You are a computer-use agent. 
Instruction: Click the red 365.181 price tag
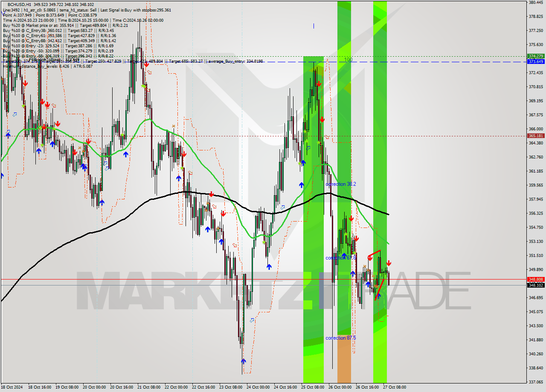click(536, 136)
